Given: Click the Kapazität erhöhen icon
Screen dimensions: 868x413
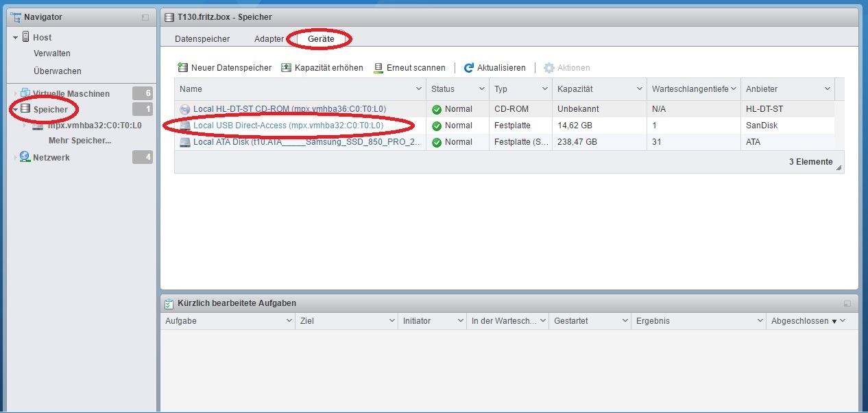Looking at the screenshot, I should click(x=287, y=67).
